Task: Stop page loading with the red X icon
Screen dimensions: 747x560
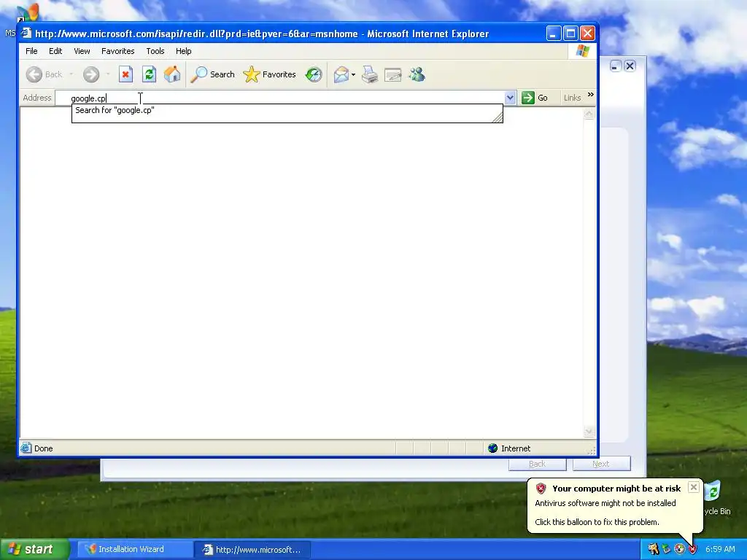Action: pyautogui.click(x=125, y=74)
